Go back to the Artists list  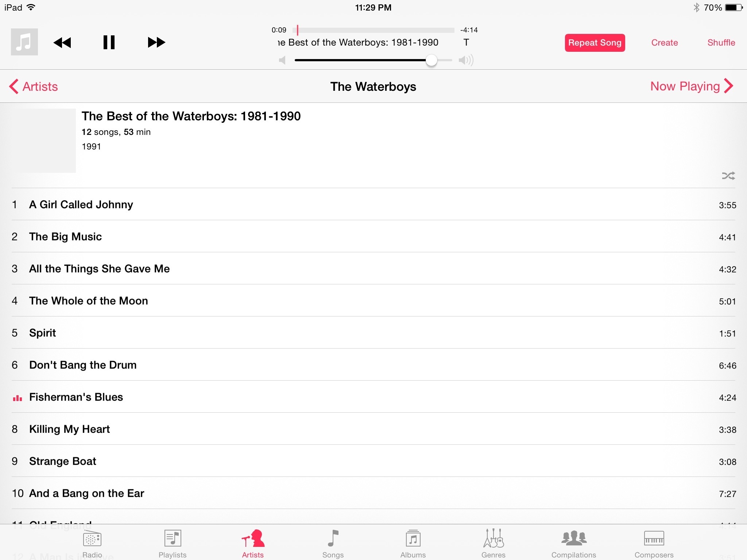(x=34, y=86)
